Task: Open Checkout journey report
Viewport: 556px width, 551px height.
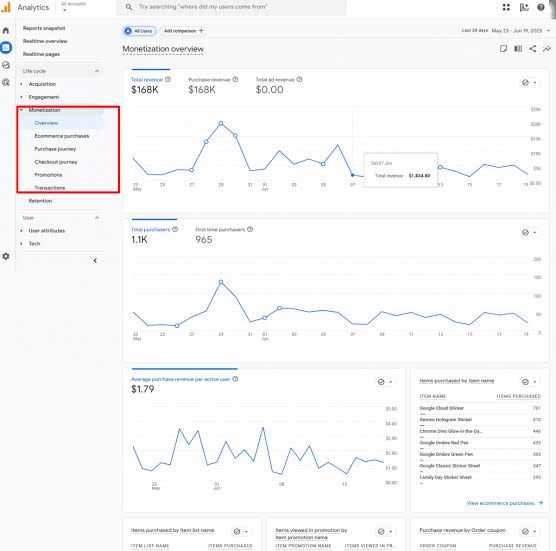Action: pos(56,162)
